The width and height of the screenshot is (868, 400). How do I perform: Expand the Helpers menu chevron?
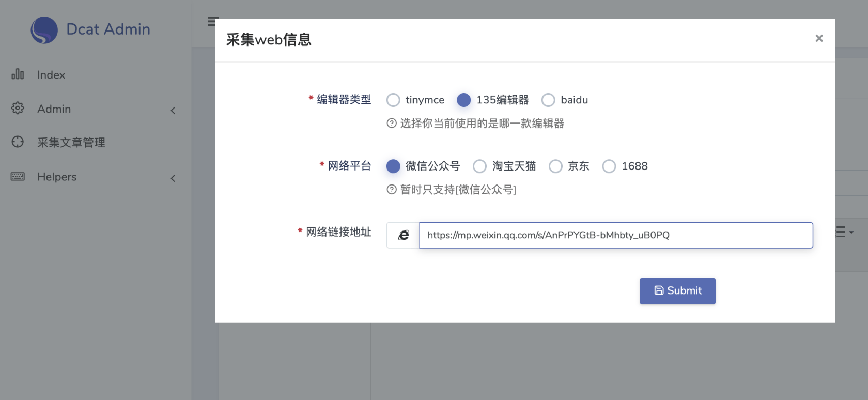click(x=173, y=178)
